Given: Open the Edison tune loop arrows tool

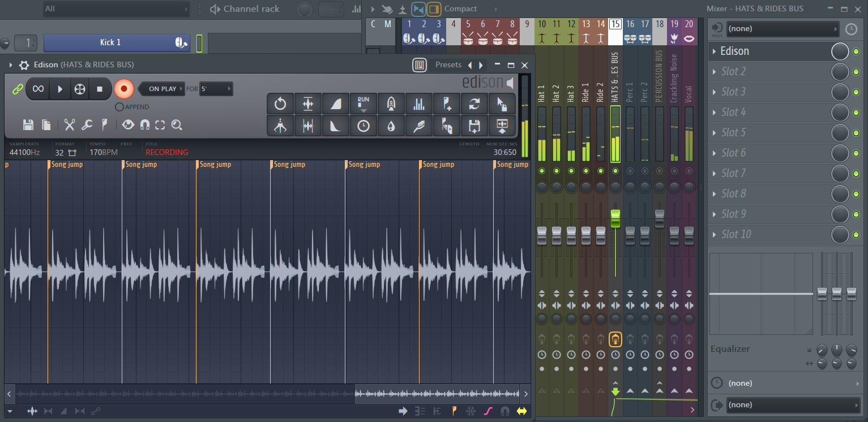Looking at the screenshot, I should coord(474,104).
